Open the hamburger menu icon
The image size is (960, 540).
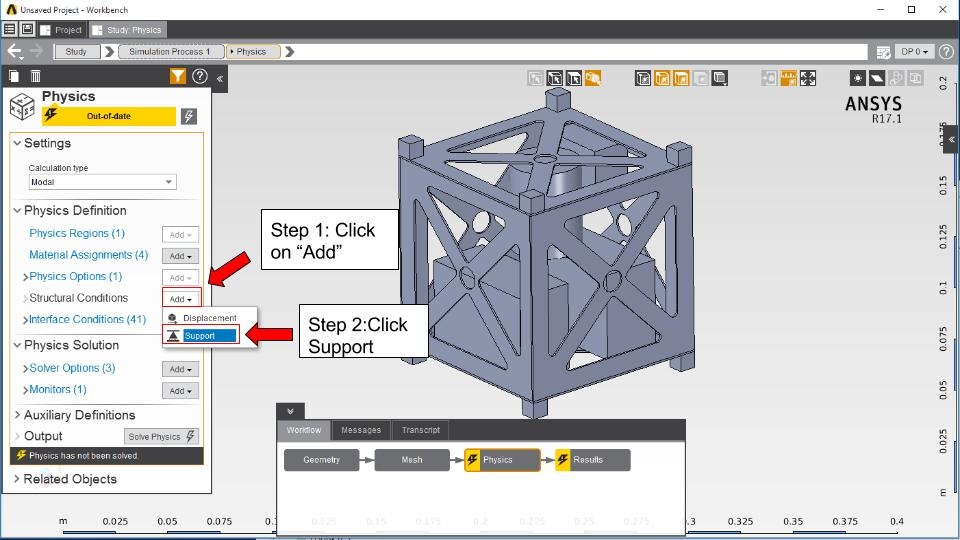[10, 29]
